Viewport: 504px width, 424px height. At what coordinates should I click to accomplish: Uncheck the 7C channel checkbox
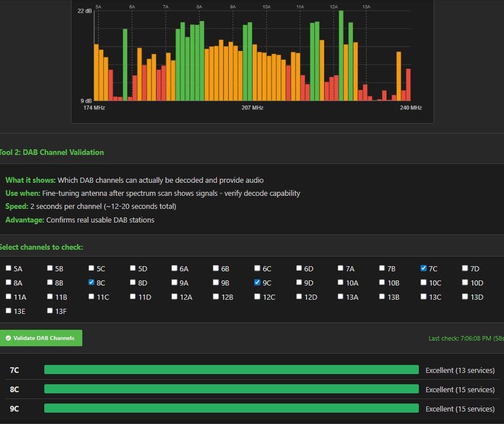[x=423, y=268]
